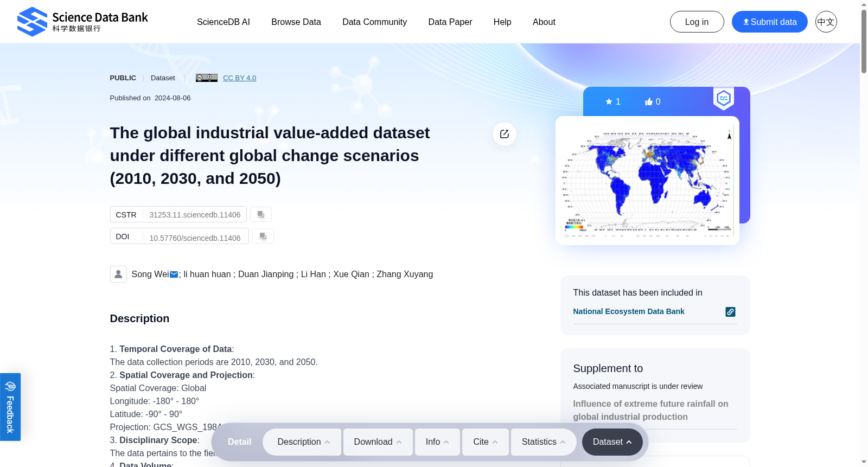
Task: Click the published date 2024-08-06
Action: pyautogui.click(x=173, y=98)
